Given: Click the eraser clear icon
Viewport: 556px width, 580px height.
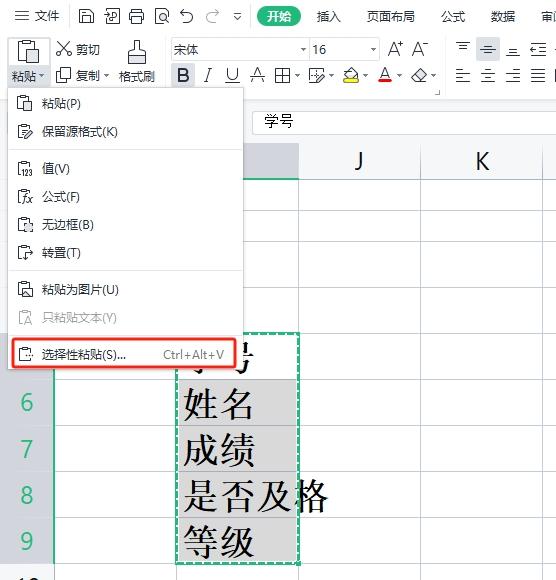Looking at the screenshot, I should [x=419, y=75].
